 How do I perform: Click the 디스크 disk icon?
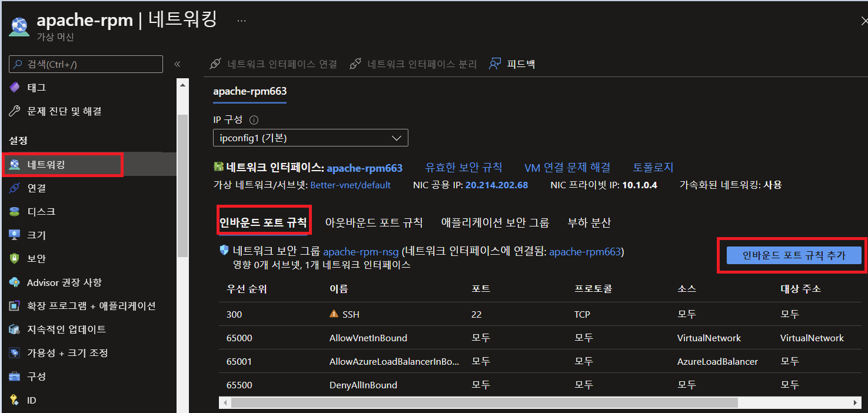(15, 212)
